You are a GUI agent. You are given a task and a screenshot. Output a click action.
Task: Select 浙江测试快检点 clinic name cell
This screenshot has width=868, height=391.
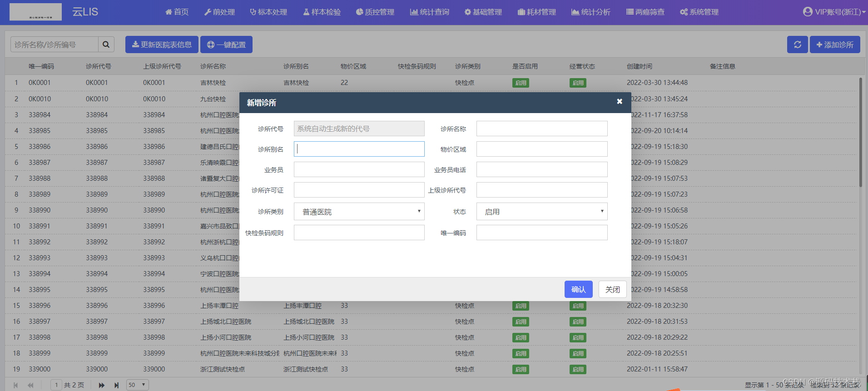(223, 369)
